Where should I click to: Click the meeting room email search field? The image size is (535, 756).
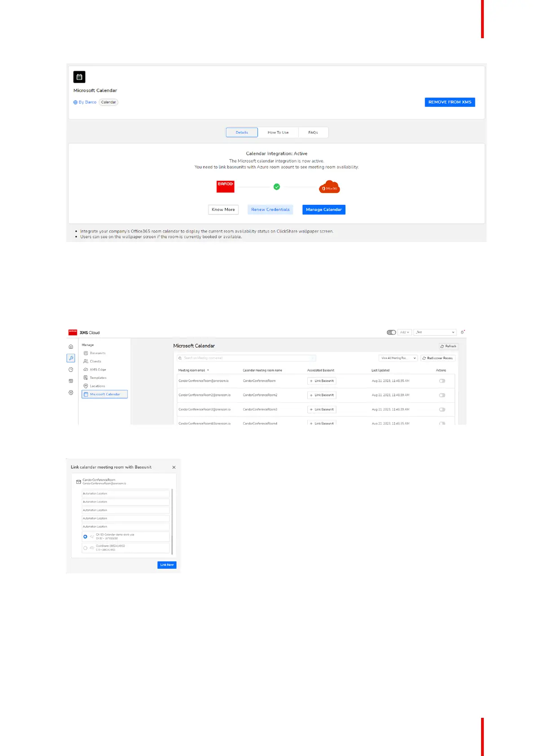click(247, 358)
